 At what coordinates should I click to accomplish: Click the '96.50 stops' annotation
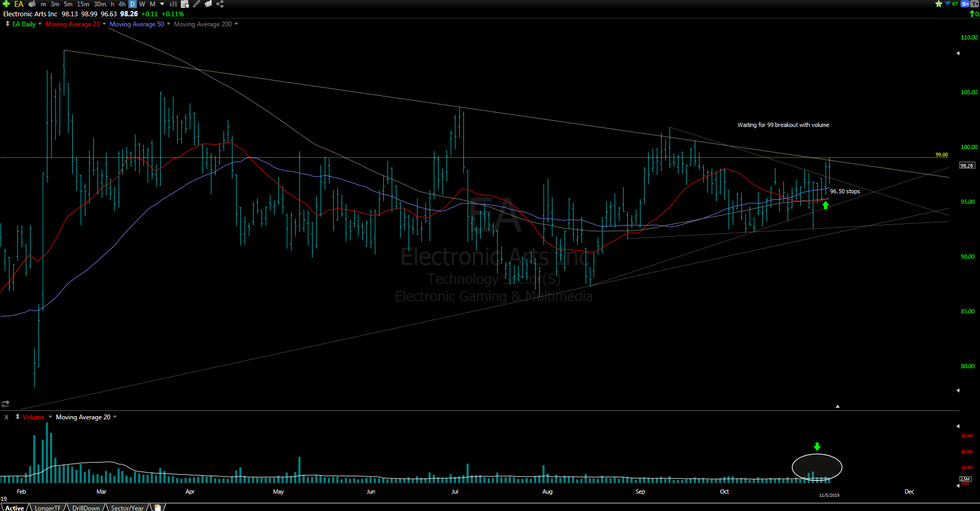coord(845,191)
